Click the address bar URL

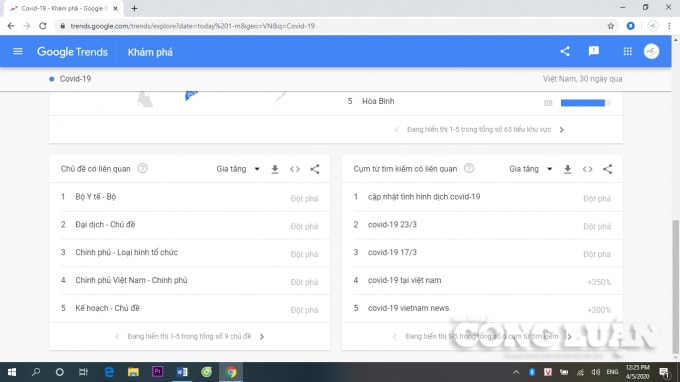pyautogui.click(x=193, y=26)
